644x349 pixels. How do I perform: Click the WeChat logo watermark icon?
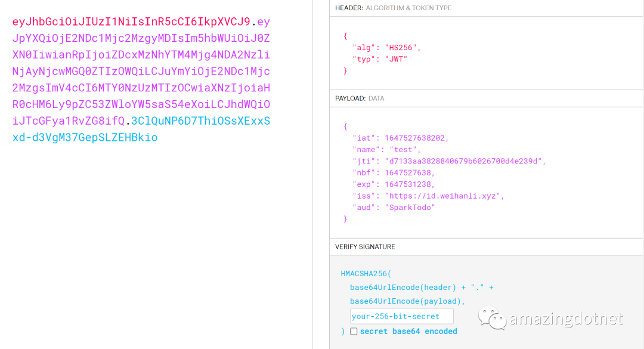pyautogui.click(x=491, y=319)
